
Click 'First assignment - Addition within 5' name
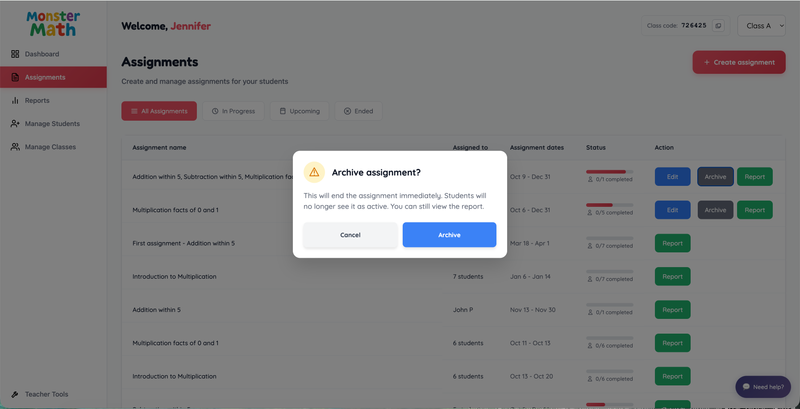pos(184,243)
